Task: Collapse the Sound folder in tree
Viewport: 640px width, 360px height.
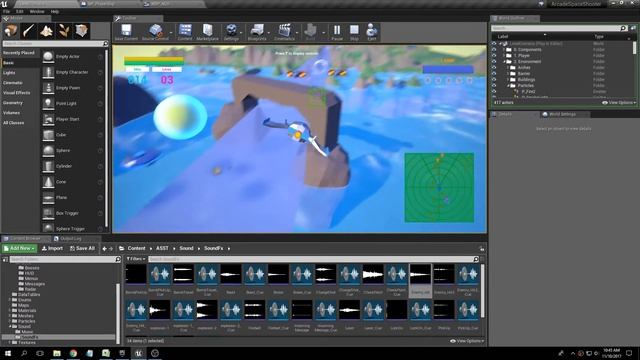Action: (10, 327)
